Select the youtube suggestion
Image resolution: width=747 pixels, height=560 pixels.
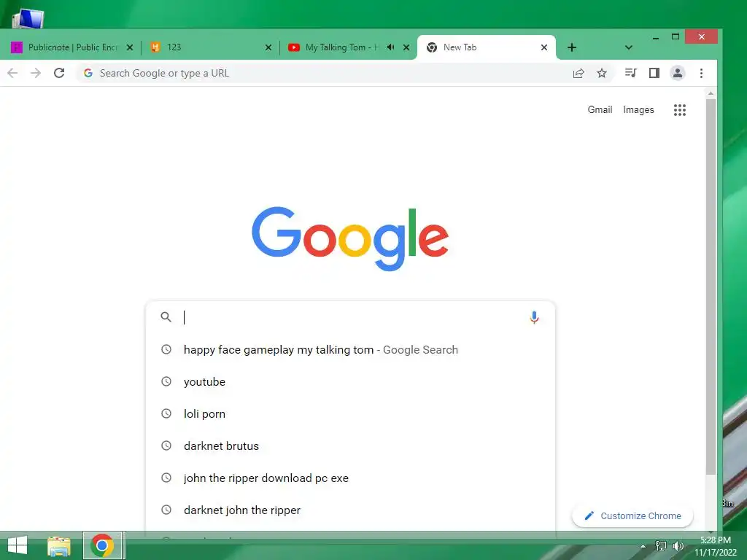350,382
